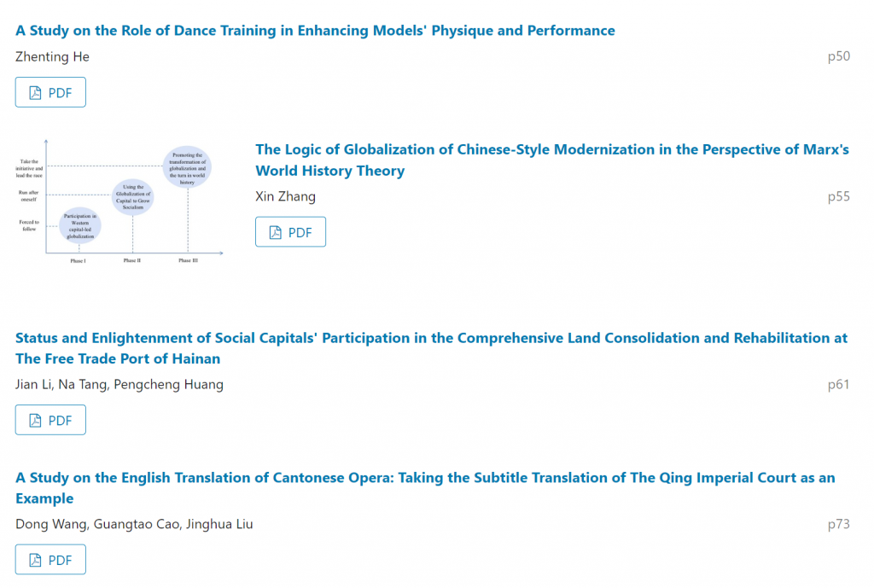Click the p73 page number label
Image resolution: width=874 pixels, height=588 pixels.
click(838, 525)
